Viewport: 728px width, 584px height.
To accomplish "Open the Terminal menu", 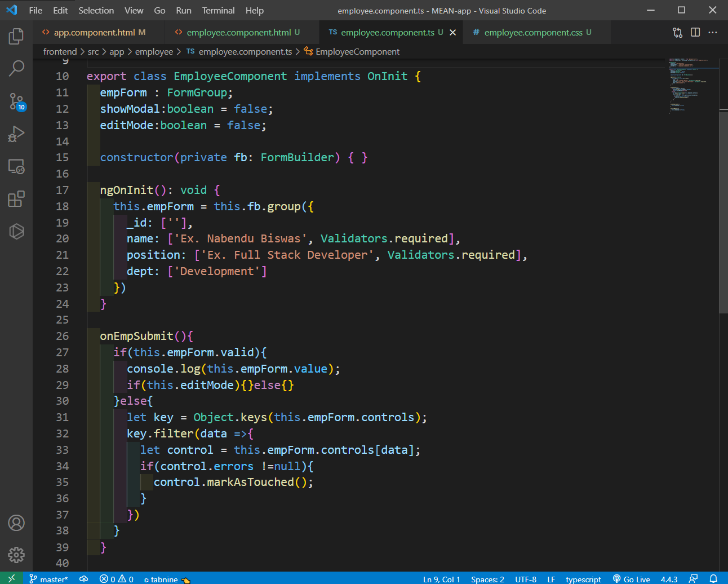I will point(218,10).
